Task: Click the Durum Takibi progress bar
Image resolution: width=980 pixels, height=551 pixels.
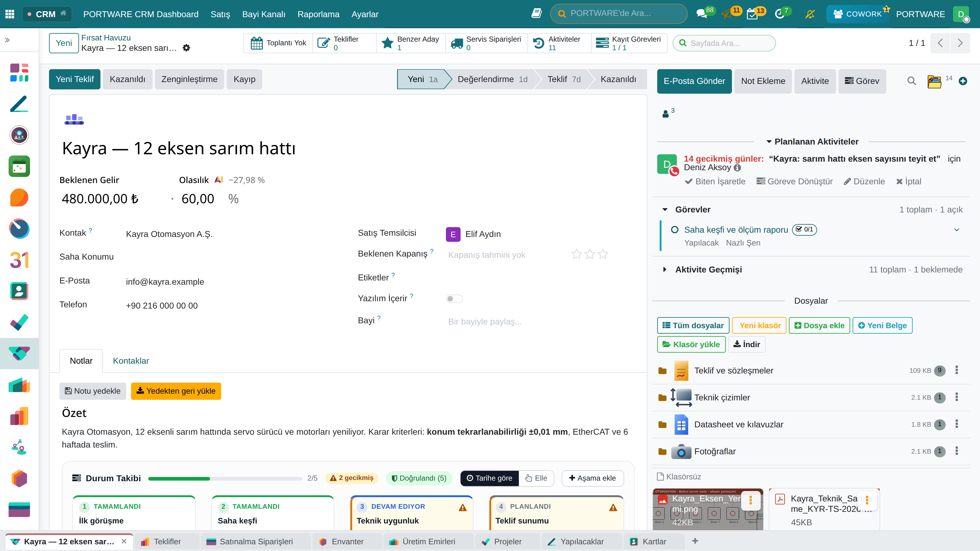Action: pos(225,479)
